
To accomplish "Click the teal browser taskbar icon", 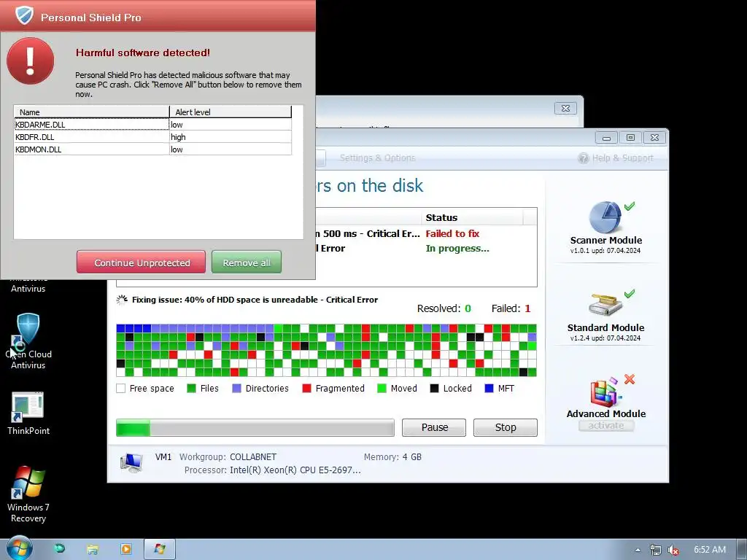I will [x=59, y=548].
